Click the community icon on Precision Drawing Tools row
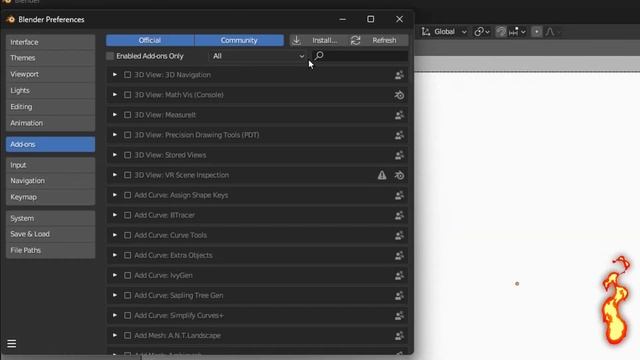Viewport: 640px width, 360px height. (399, 135)
